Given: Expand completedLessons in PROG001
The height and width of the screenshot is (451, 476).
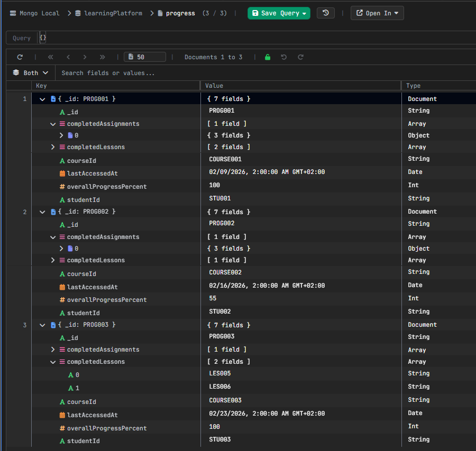Looking at the screenshot, I should (53, 147).
